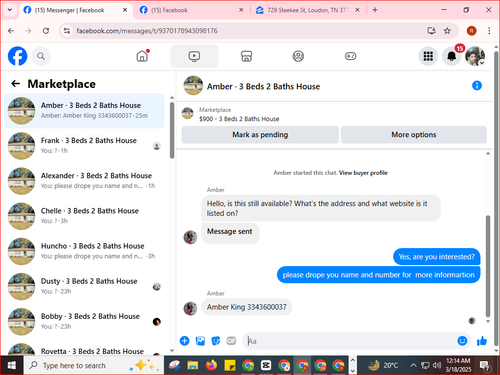This screenshot has width=500, height=375.
Task: Open Firefox from the taskbar
Action: [x=211, y=365]
